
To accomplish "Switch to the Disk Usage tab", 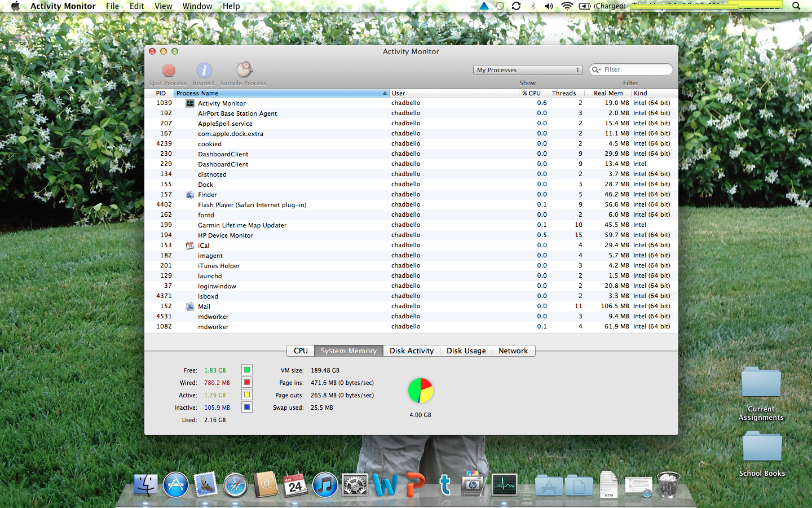I will pos(466,351).
